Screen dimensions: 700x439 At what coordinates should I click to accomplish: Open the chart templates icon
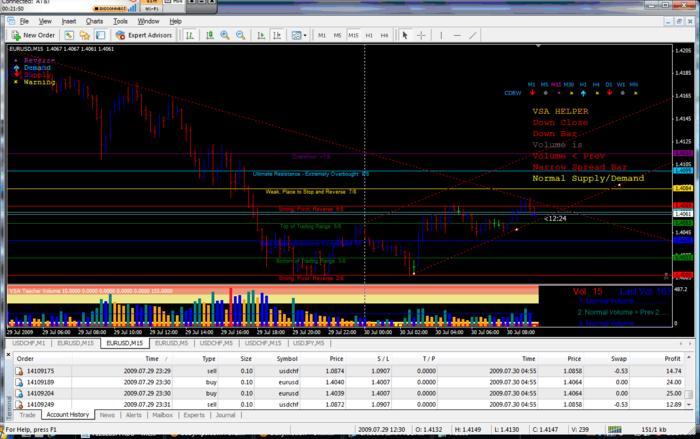tap(296, 35)
